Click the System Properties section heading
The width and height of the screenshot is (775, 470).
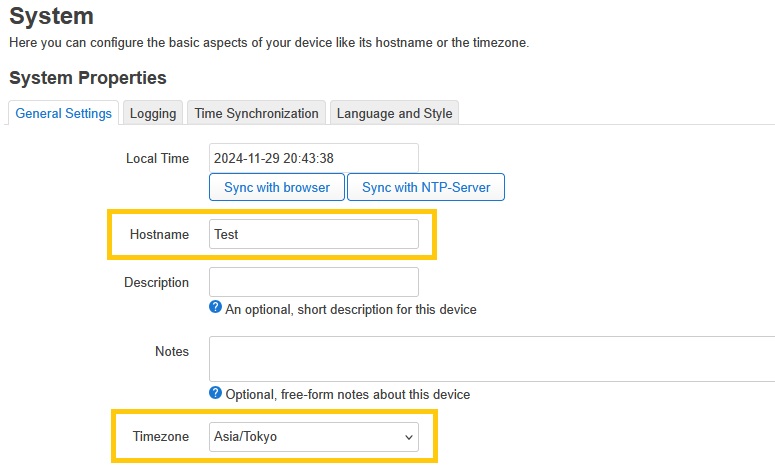click(x=88, y=78)
